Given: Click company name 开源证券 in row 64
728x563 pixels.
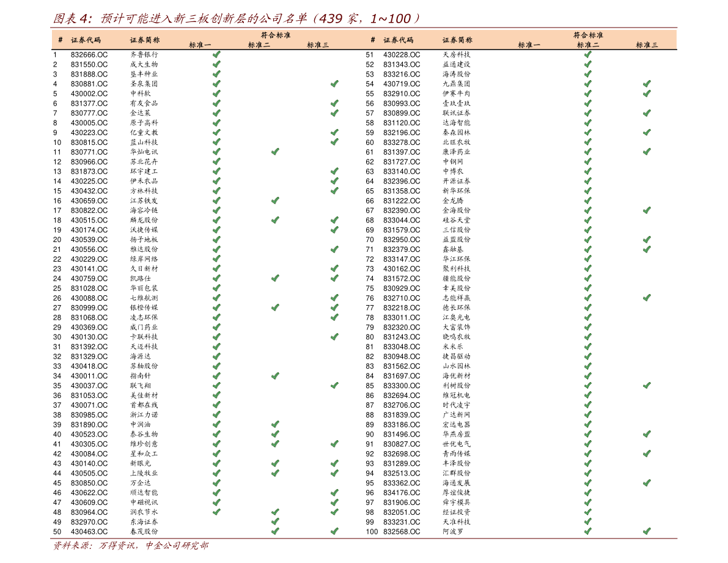Looking at the screenshot, I should pyautogui.click(x=457, y=181).
